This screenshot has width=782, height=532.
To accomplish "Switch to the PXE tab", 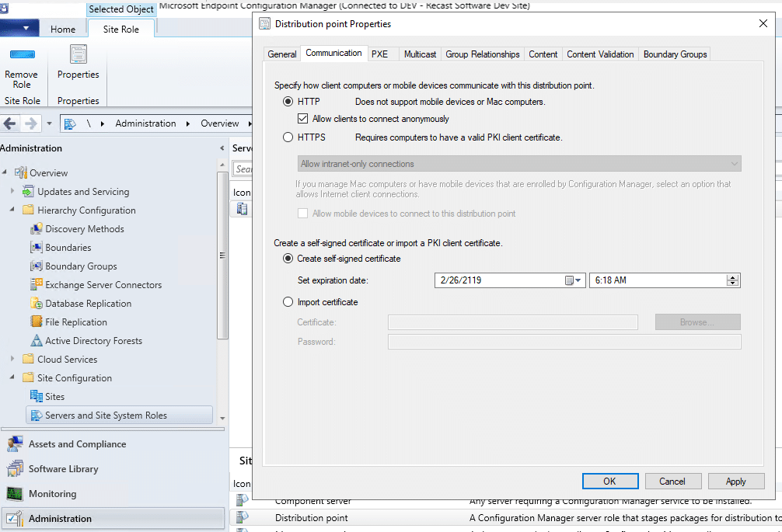I will (x=379, y=54).
